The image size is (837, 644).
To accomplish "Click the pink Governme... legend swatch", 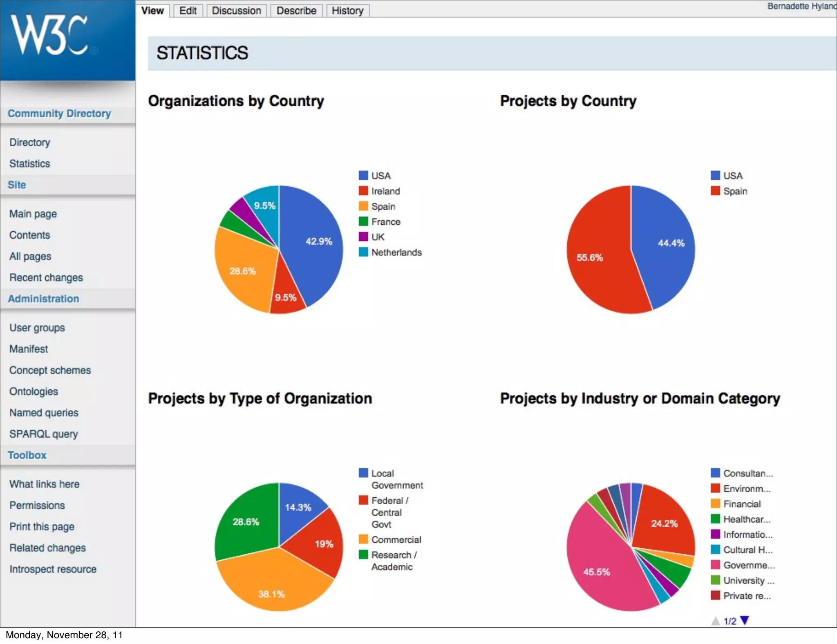I will (x=715, y=565).
